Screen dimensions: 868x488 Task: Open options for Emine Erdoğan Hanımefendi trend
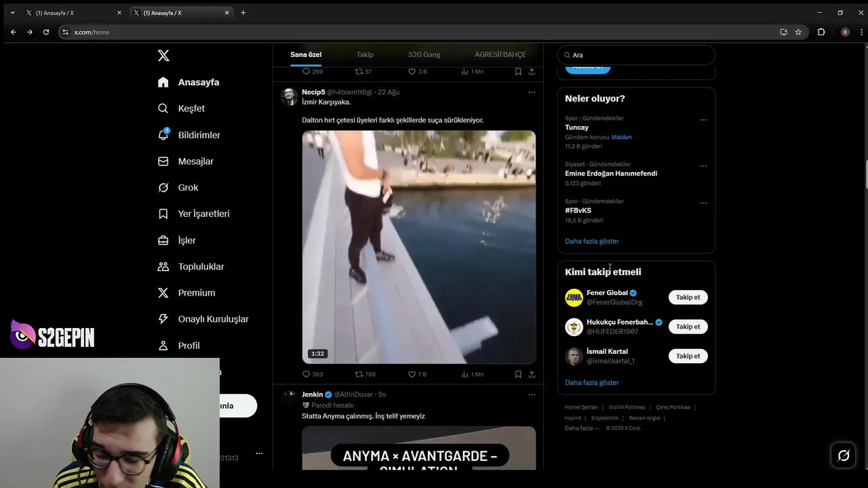[703, 166]
